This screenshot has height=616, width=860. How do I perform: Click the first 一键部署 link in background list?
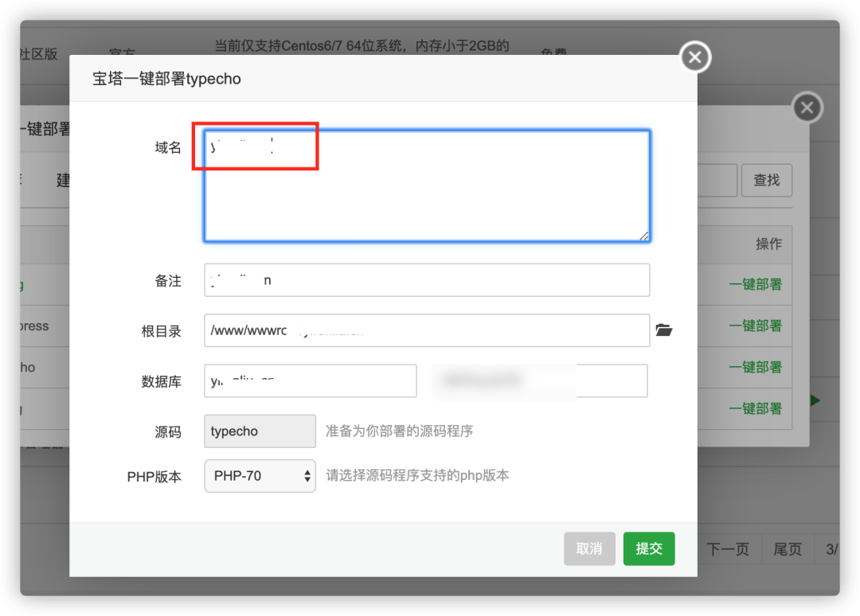pyautogui.click(x=755, y=284)
